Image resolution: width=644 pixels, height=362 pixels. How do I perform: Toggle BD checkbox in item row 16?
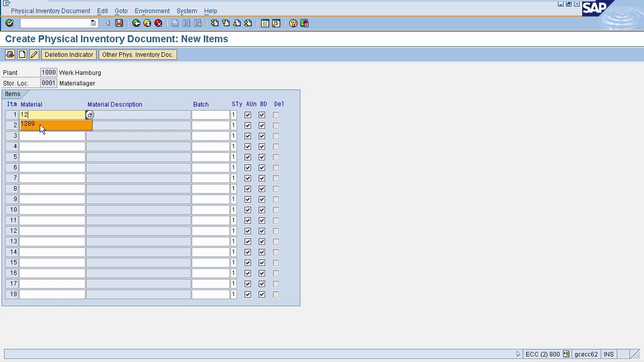262,274
